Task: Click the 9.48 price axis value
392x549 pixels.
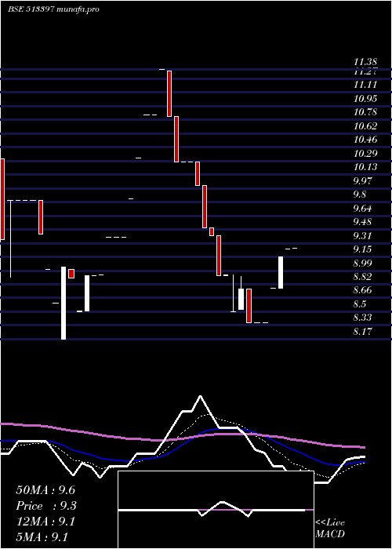Action: (x=362, y=222)
